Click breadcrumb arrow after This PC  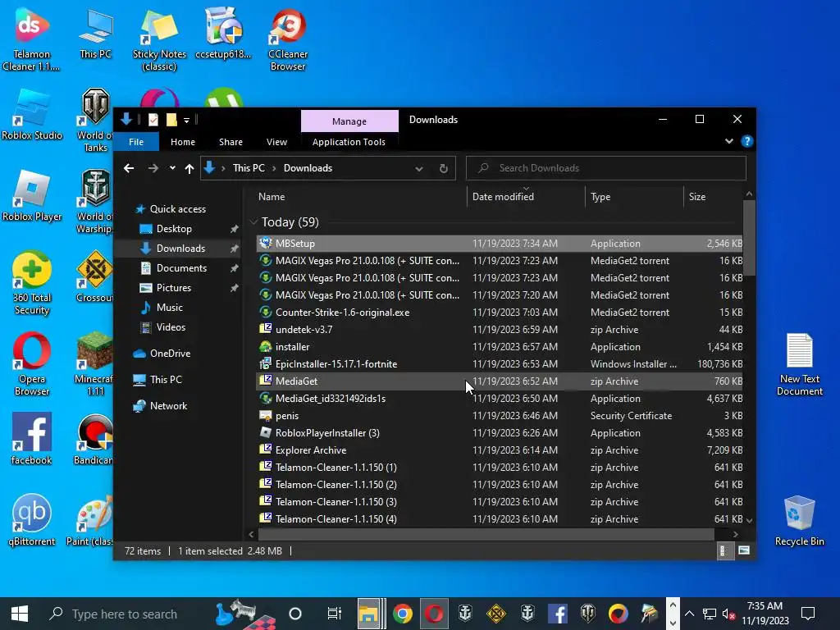pos(274,168)
